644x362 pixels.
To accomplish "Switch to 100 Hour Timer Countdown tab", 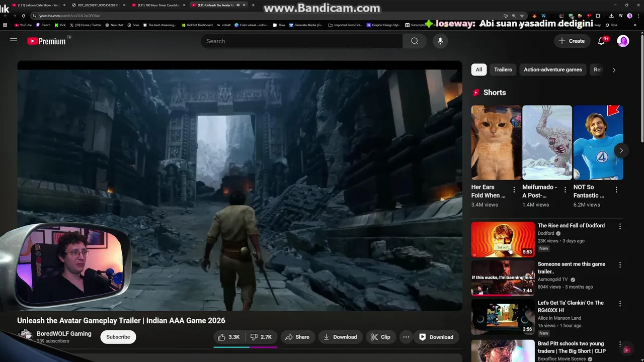I will click(158, 5).
